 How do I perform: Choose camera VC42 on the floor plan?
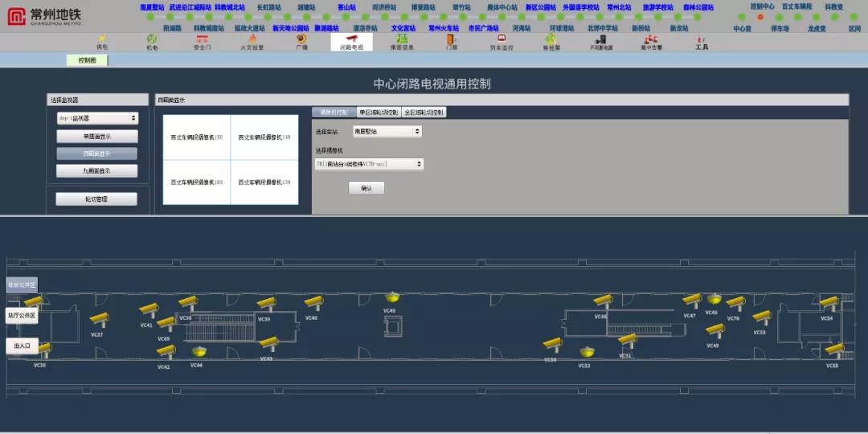point(166,351)
